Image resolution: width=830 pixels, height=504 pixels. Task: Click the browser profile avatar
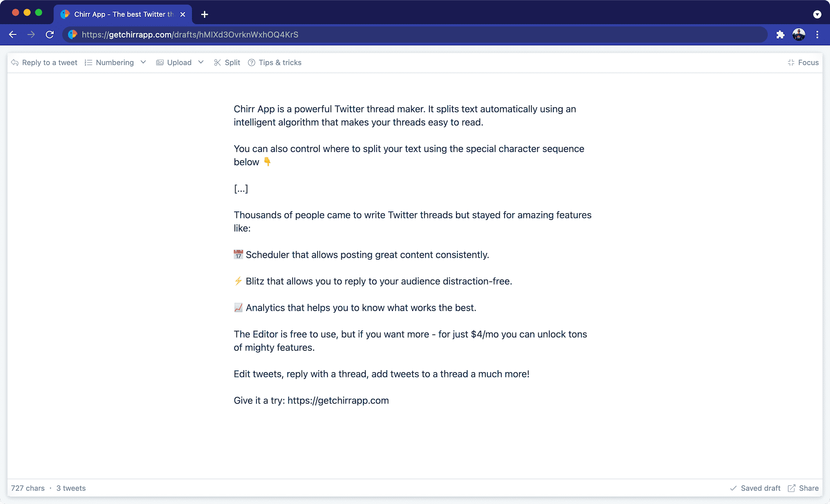click(x=799, y=35)
